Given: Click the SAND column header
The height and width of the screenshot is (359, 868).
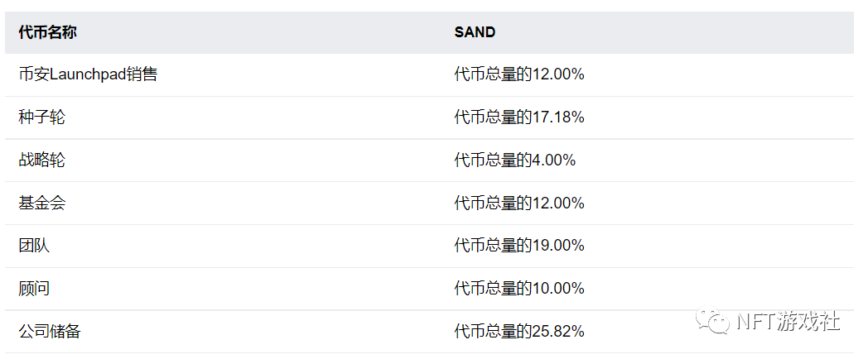Looking at the screenshot, I should click(x=475, y=32).
